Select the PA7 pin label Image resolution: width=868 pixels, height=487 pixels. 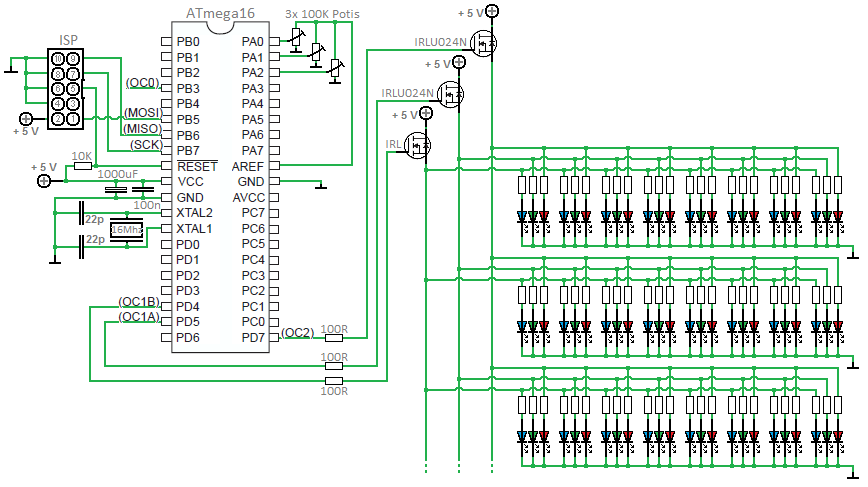coord(252,151)
